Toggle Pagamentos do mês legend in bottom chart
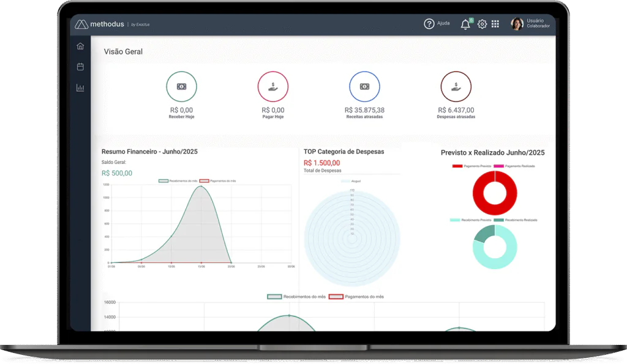The image size is (627, 364). click(x=356, y=297)
